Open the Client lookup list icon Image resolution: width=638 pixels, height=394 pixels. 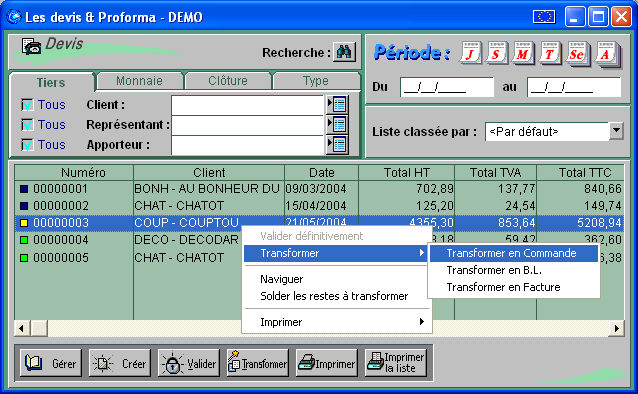(x=337, y=105)
